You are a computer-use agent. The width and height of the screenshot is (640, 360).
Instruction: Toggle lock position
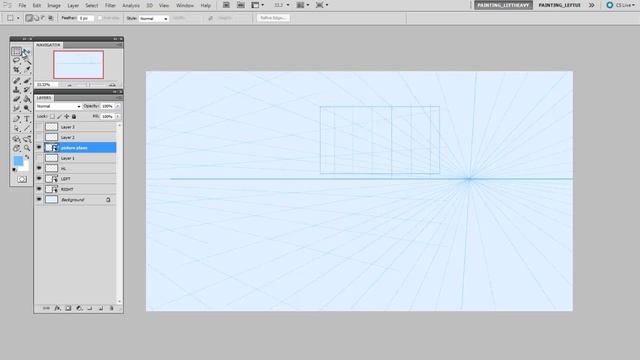(x=67, y=116)
